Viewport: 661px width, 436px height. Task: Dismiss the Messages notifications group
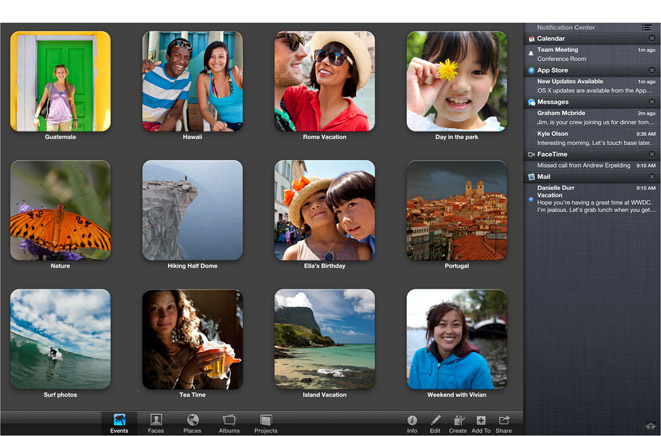click(x=652, y=102)
